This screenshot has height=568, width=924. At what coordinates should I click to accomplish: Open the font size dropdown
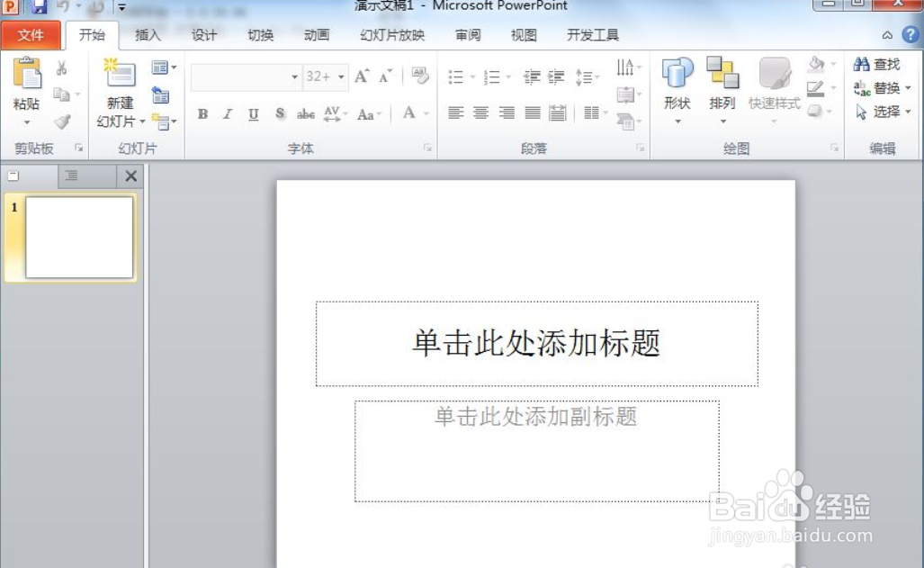(x=340, y=77)
